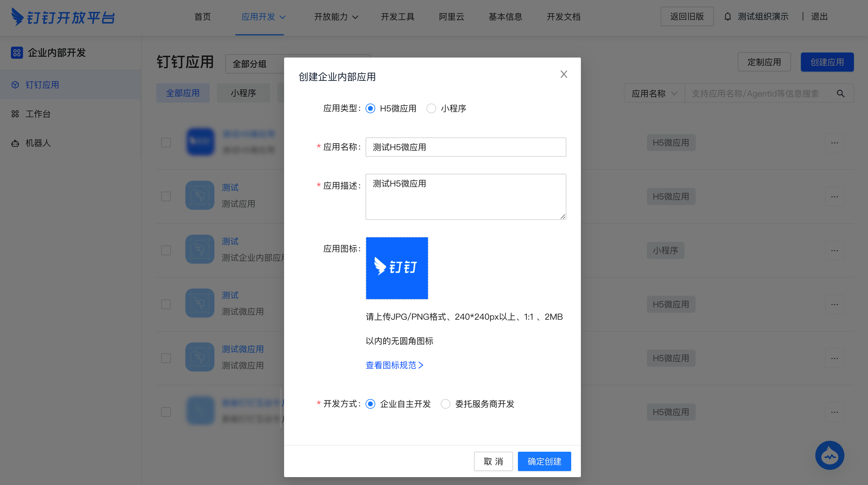Check the checkbox beside 测试微应用 row
The width and height of the screenshot is (868, 485).
(166, 358)
